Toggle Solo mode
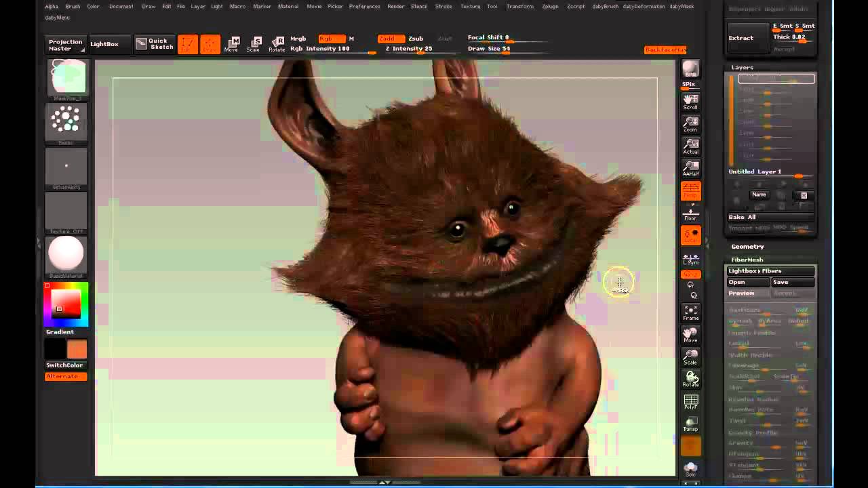This screenshot has height=488, width=868. point(690,468)
